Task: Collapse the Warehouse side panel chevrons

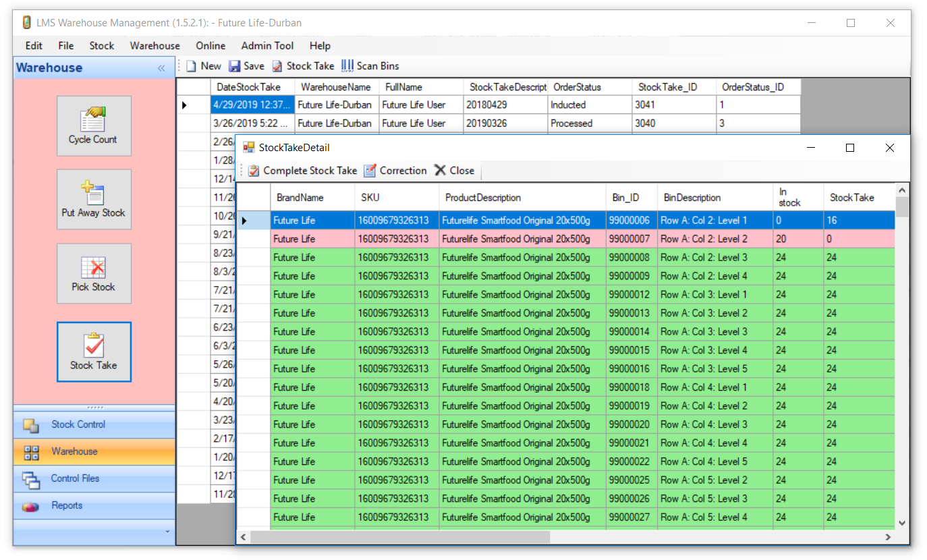Action: point(161,68)
